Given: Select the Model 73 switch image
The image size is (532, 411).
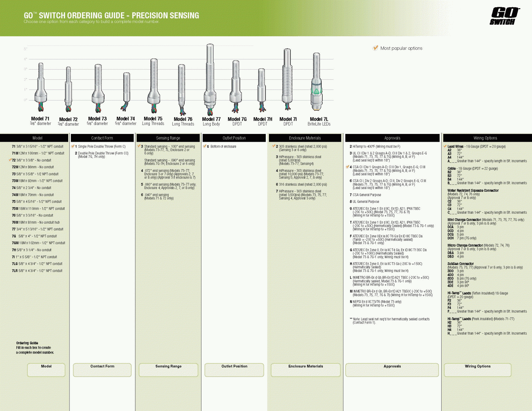Looking at the screenshot, I should click(x=98, y=88).
